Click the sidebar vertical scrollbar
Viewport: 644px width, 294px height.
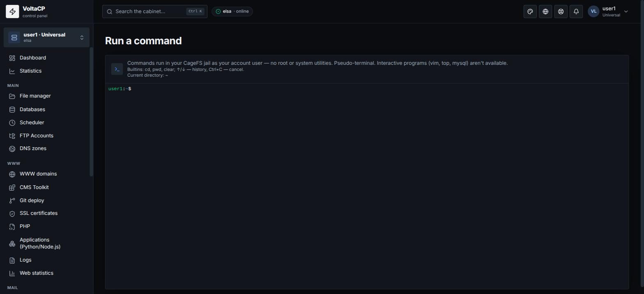[x=91, y=112]
